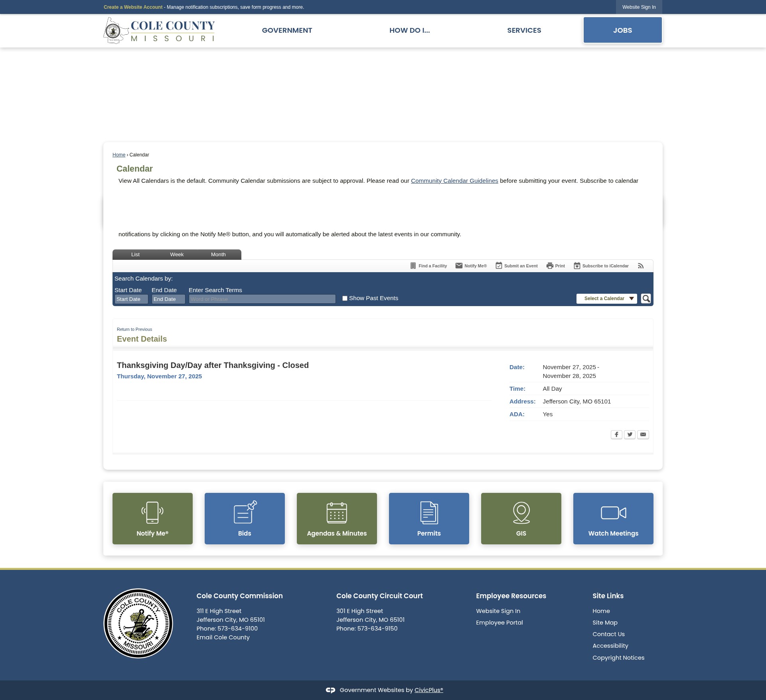Click the footer Home site link

coord(601,611)
